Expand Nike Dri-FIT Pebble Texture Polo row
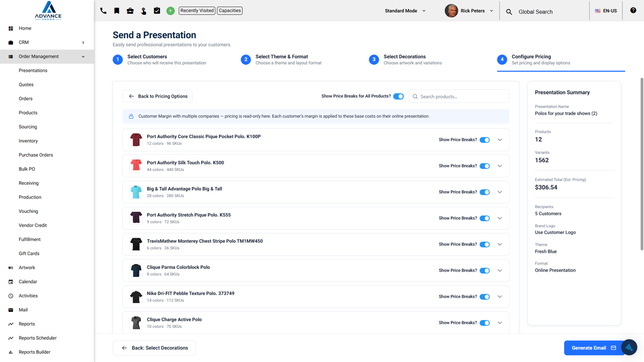 point(500,297)
